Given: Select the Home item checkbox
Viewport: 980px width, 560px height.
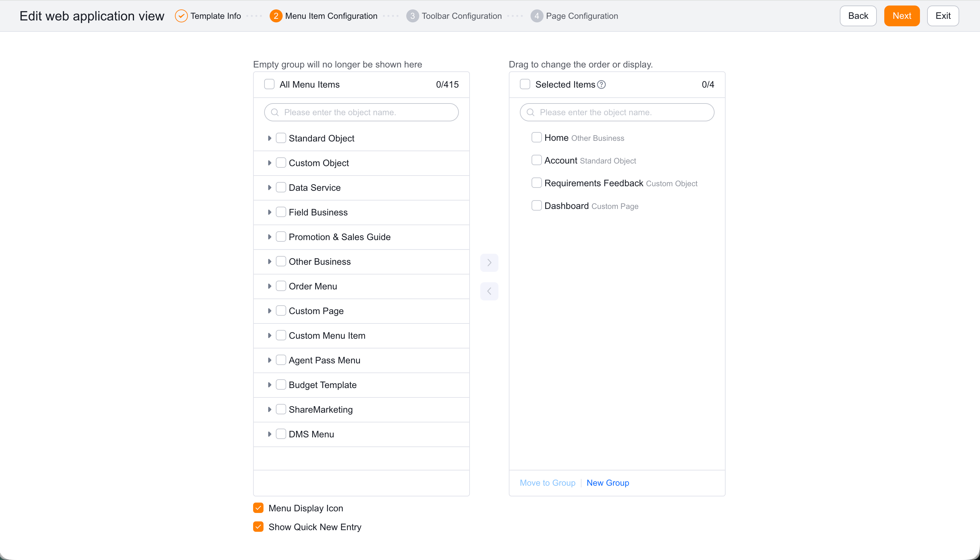Looking at the screenshot, I should click(x=536, y=137).
